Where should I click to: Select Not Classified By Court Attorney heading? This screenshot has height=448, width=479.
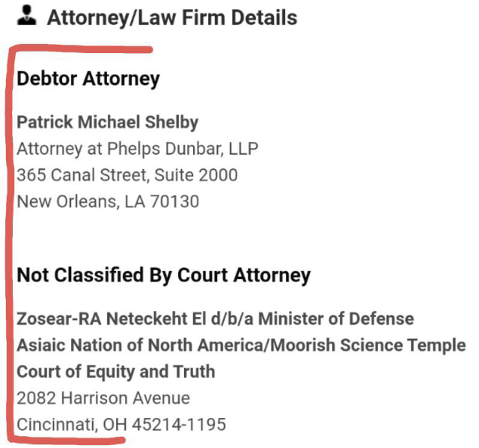pos(164,275)
